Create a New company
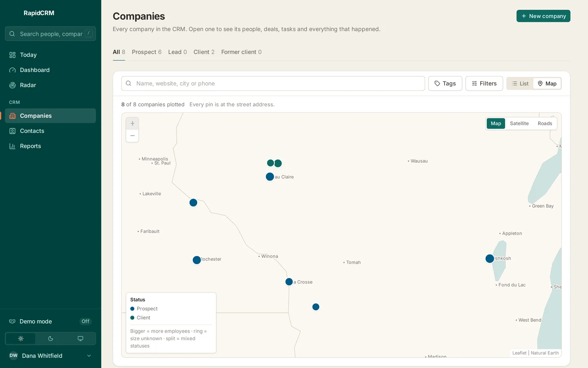This screenshot has height=368, width=588. click(x=543, y=16)
